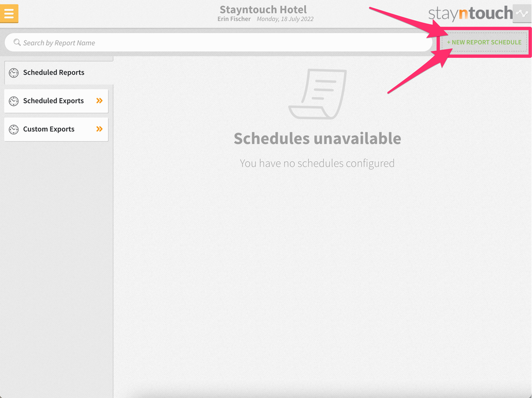Screen dimensions: 532x398
Task: Click the analytics graph icon beside the logo
Action: (522, 13)
